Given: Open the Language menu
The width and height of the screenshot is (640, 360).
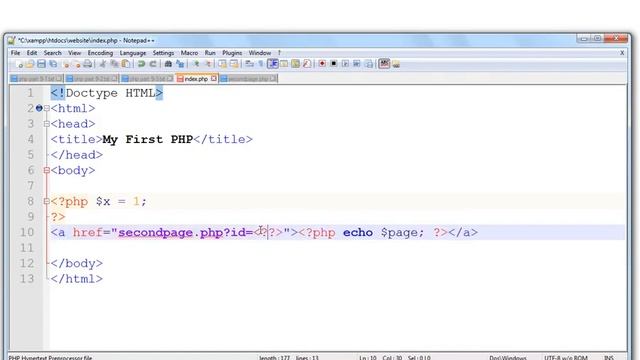Looking at the screenshot, I should click(x=133, y=53).
